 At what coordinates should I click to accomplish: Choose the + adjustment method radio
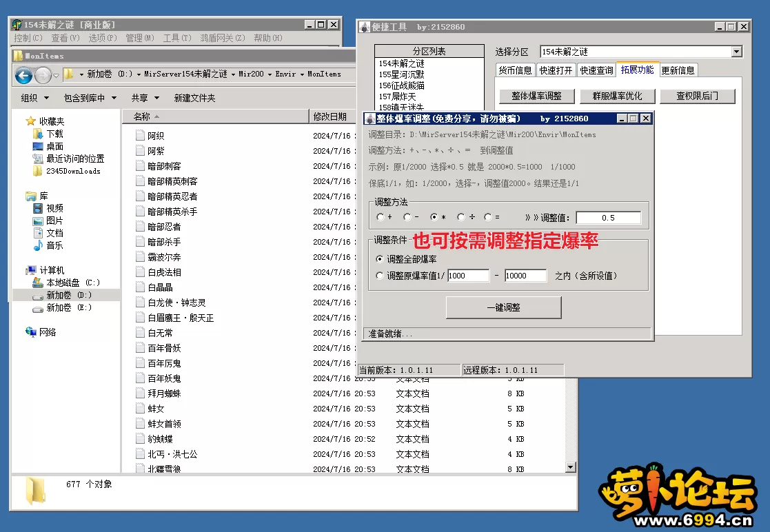click(380, 217)
